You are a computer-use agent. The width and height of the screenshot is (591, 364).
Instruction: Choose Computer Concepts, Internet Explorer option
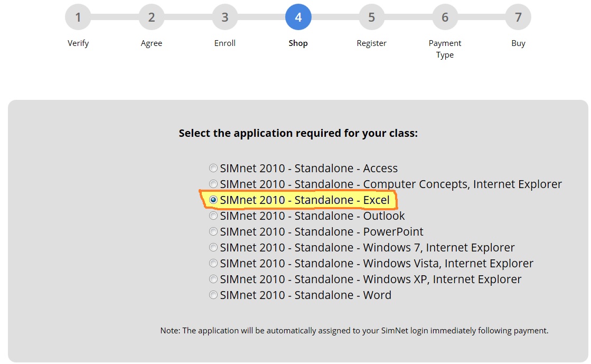(213, 184)
